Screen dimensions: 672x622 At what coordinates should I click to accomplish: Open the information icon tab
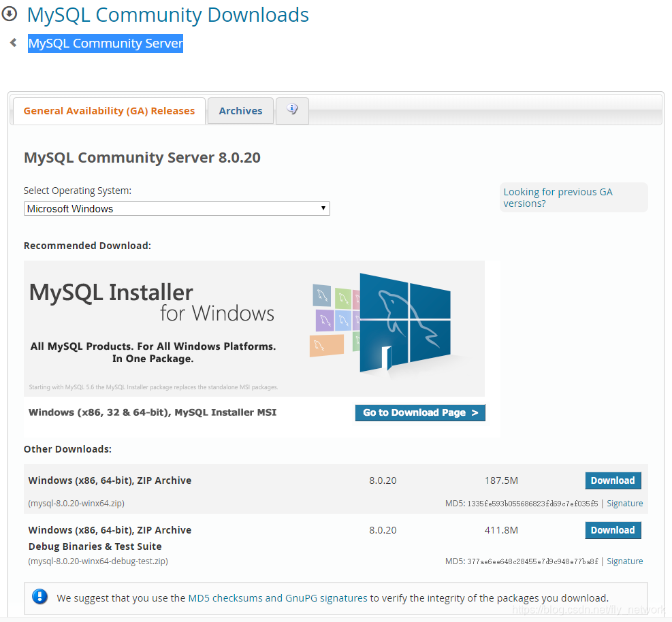click(292, 110)
